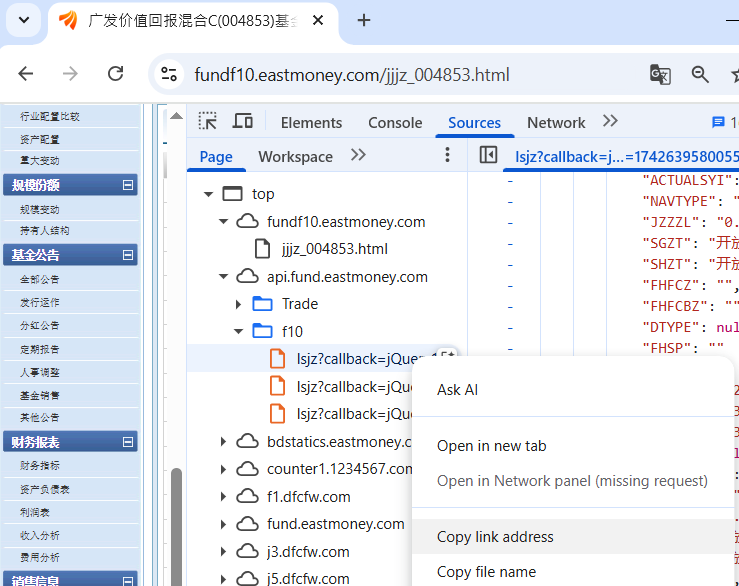Expand the Trade folder
The image size is (739, 586).
(x=238, y=305)
